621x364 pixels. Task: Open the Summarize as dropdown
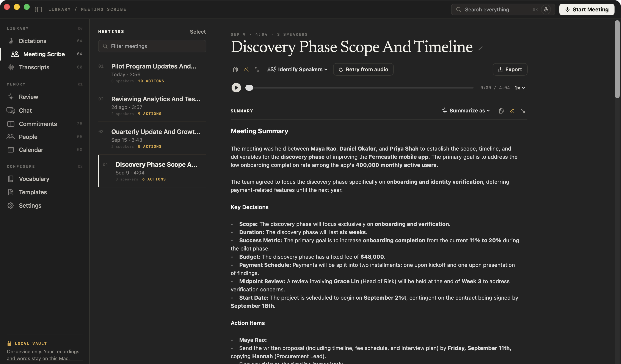[466, 111]
